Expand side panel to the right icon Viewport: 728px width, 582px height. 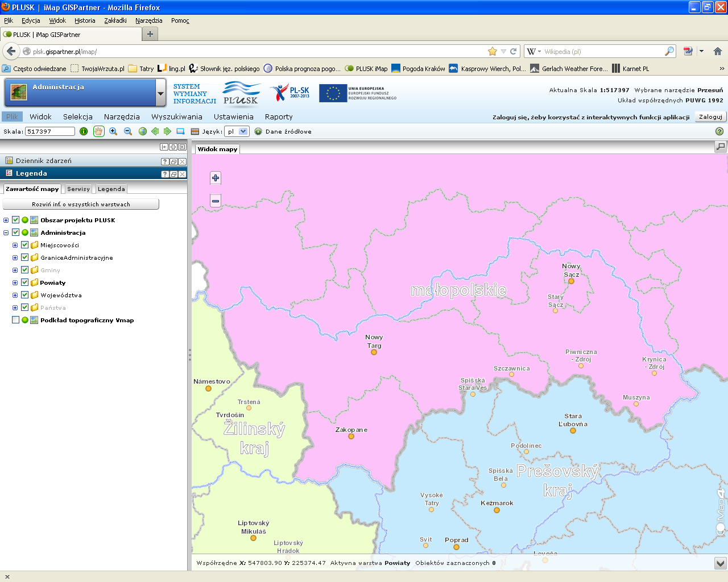click(x=182, y=147)
